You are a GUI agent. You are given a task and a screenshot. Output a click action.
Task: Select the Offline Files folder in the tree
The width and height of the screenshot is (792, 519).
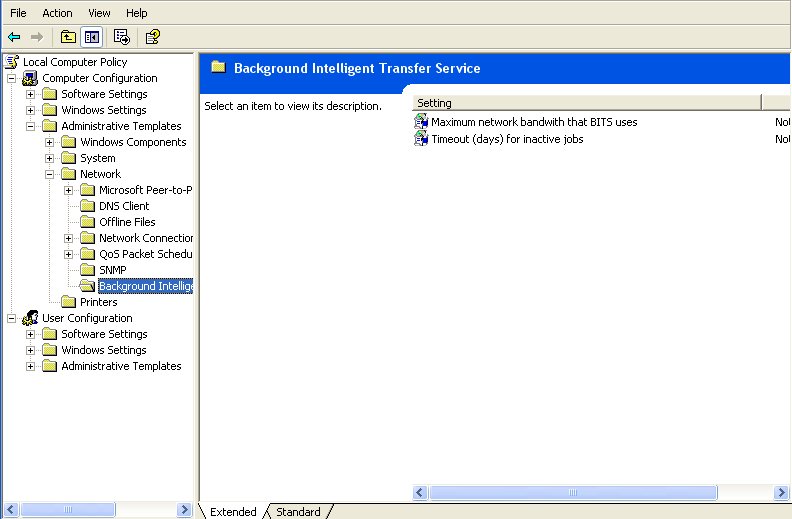127,222
